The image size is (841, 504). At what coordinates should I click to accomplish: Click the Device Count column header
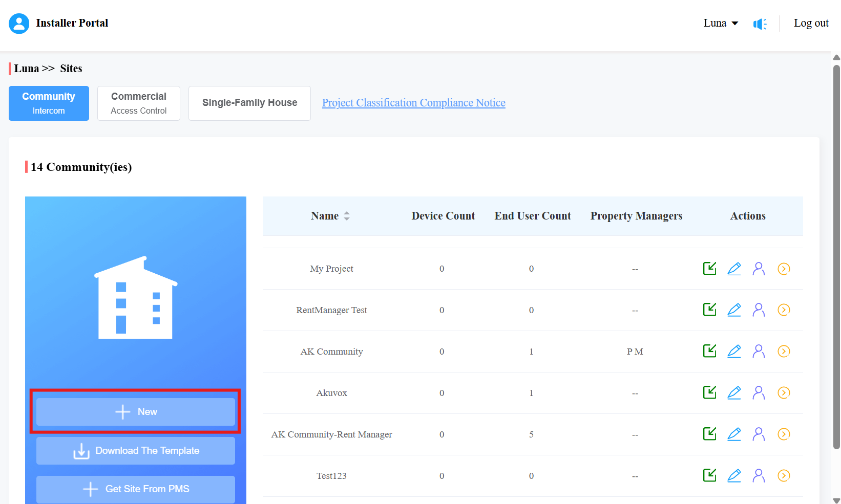point(443,216)
